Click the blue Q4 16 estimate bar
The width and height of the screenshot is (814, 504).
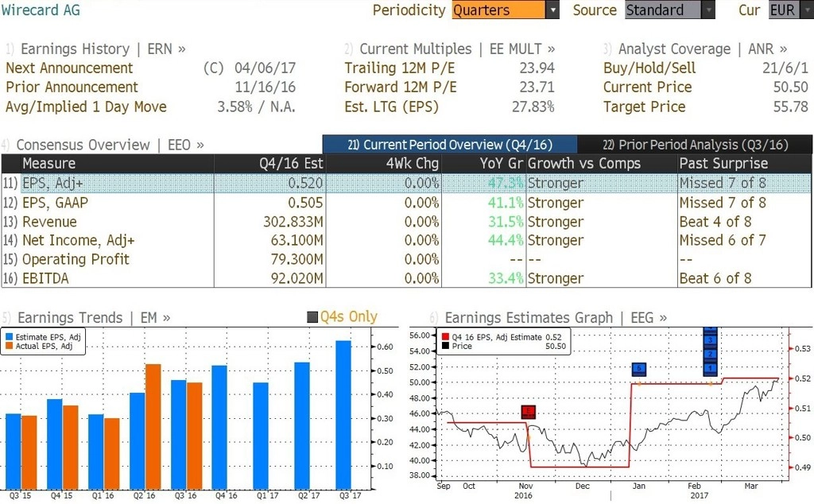tap(219, 427)
